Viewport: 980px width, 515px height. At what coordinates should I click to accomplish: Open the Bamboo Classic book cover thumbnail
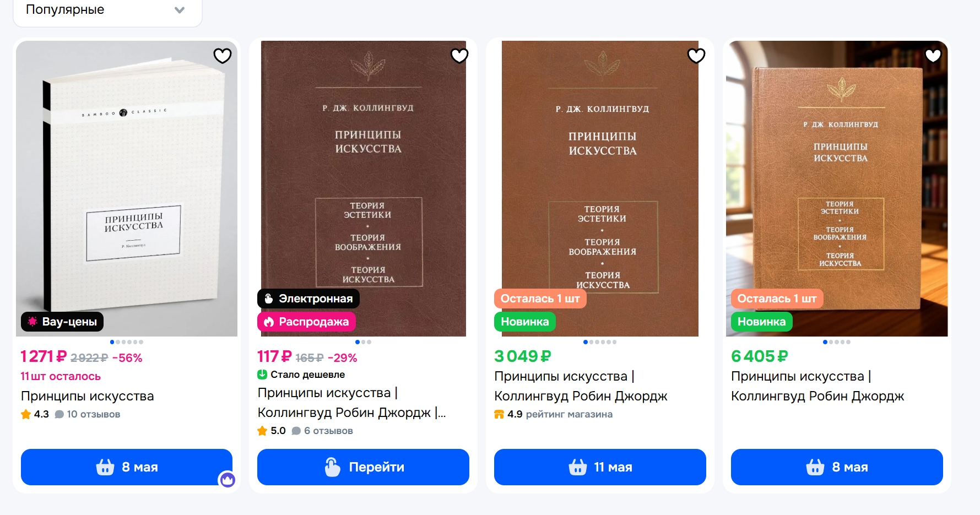(x=127, y=188)
